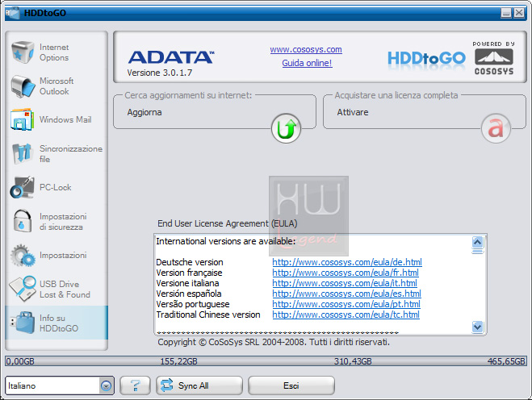
Task: Open the Portuguese EULA pt.html link
Action: (x=346, y=304)
